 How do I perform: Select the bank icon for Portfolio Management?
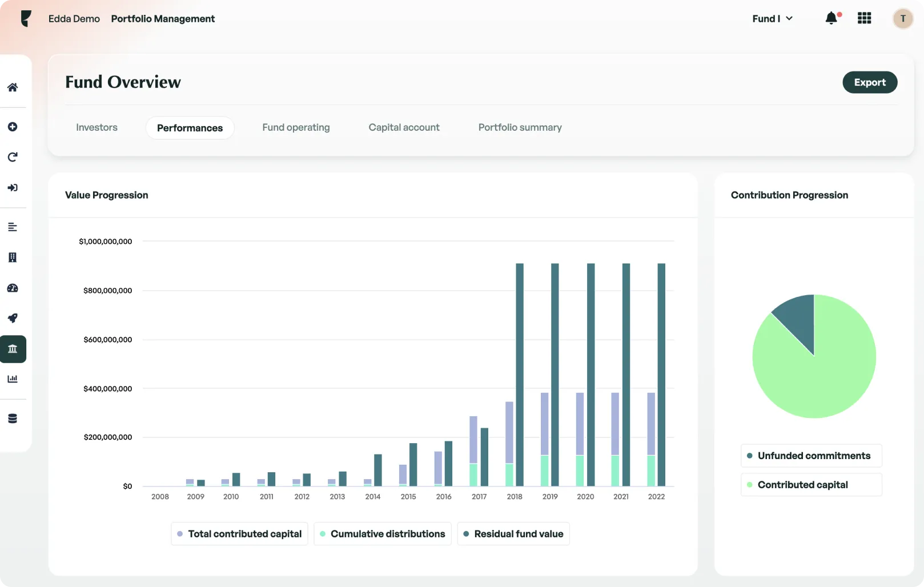[x=13, y=349]
